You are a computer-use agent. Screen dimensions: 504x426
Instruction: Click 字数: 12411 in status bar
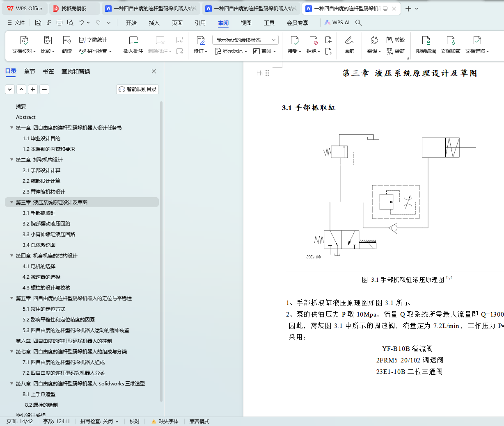click(x=57, y=421)
